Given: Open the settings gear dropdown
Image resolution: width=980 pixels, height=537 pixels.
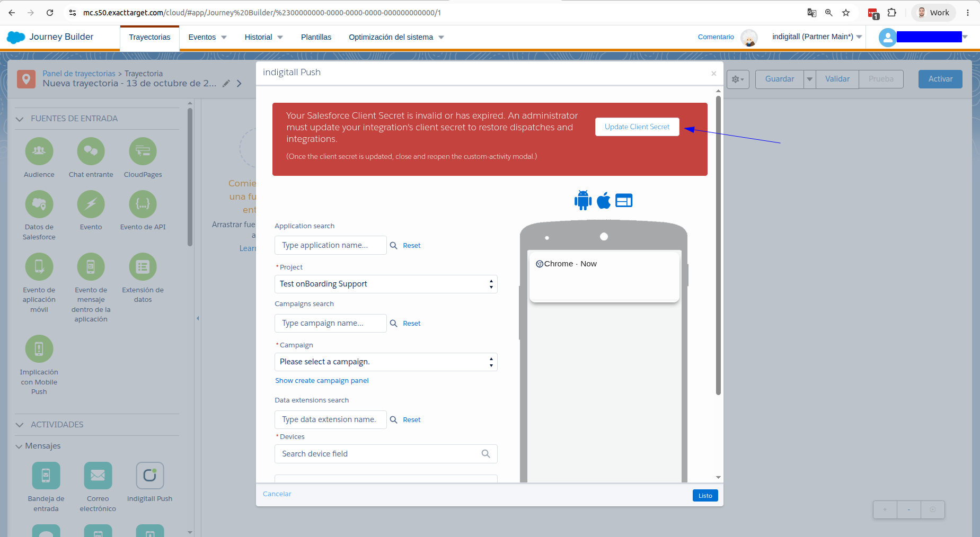Looking at the screenshot, I should tap(738, 79).
